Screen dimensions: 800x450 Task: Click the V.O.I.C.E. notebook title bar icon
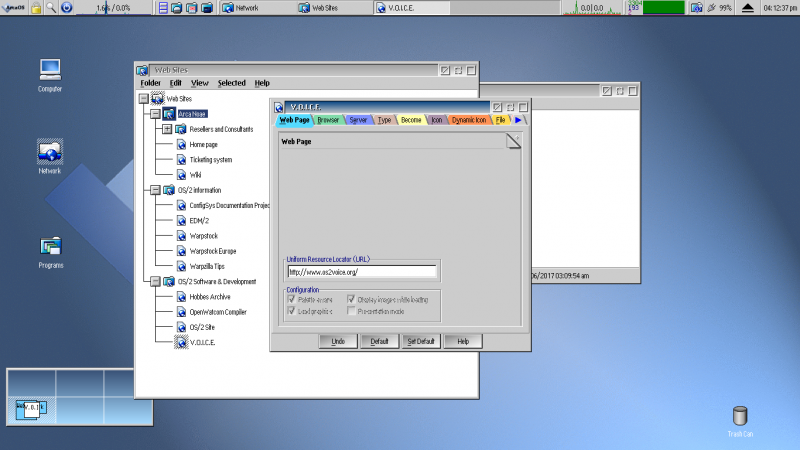pyautogui.click(x=278, y=107)
